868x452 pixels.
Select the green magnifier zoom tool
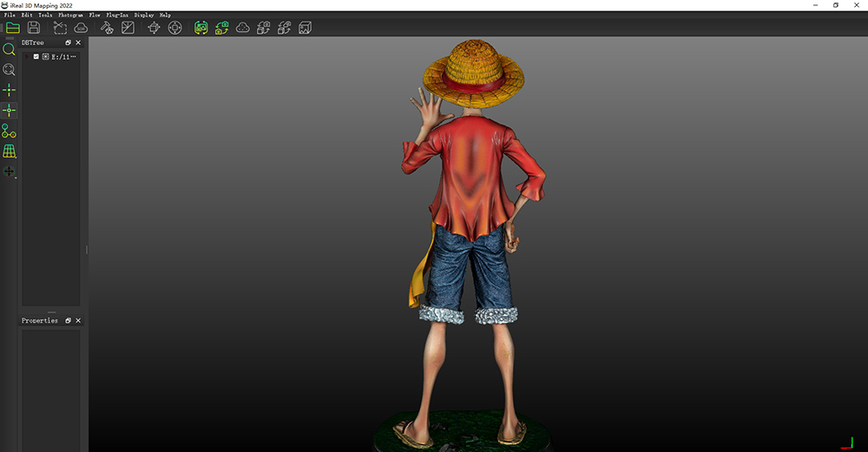(9, 49)
